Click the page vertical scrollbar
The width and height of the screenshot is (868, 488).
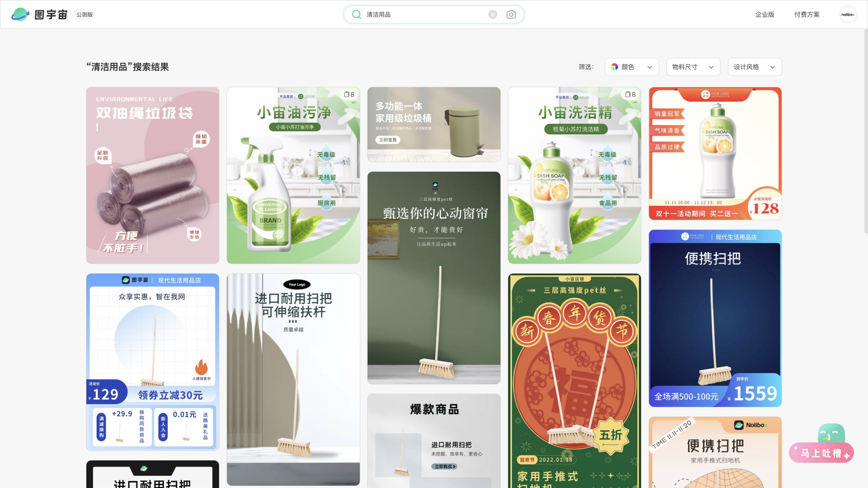865,130
